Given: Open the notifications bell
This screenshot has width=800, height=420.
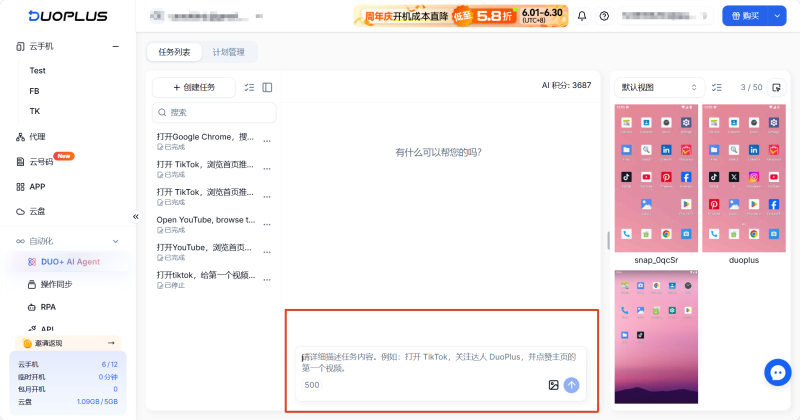Looking at the screenshot, I should pos(582,16).
